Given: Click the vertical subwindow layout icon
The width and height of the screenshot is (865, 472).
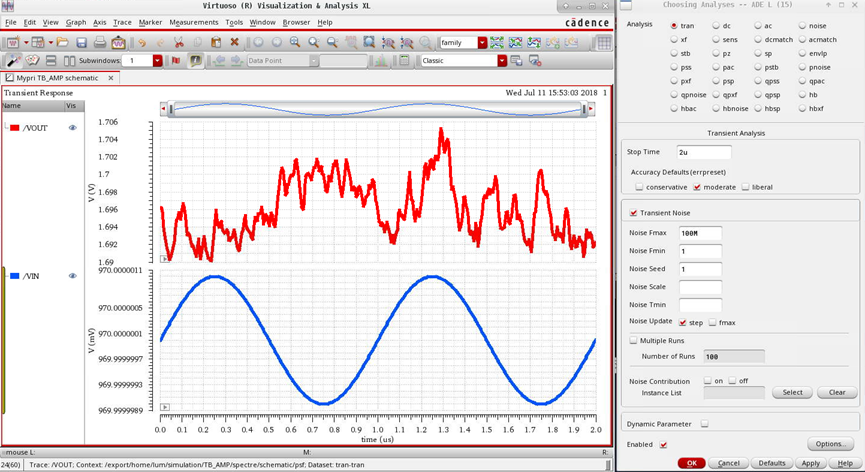Looking at the screenshot, I should pyautogui.click(x=70, y=61).
